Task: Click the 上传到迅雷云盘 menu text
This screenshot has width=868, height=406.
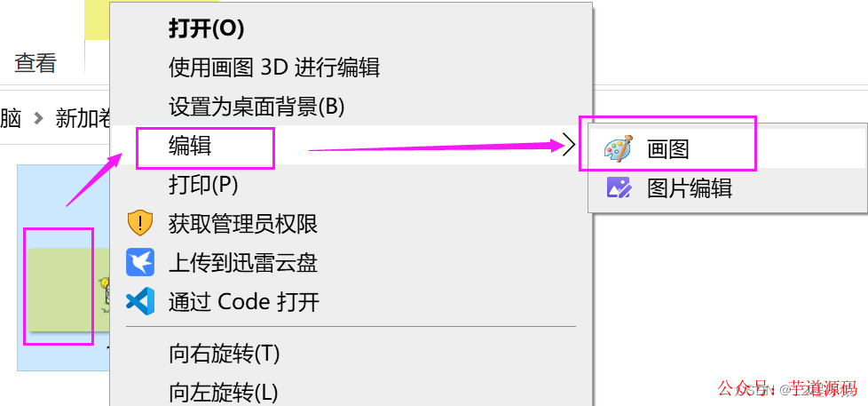Action: coord(243,263)
